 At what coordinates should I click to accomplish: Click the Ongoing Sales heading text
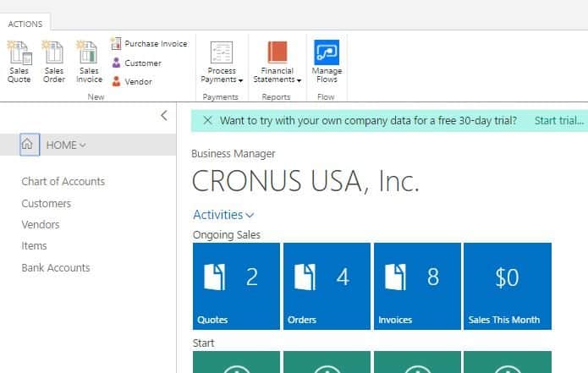[227, 234]
